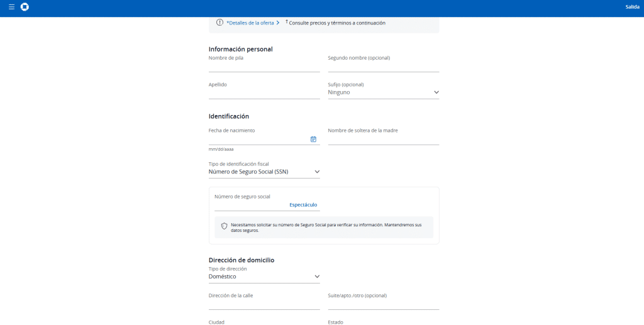Click the shield security icon

[224, 226]
